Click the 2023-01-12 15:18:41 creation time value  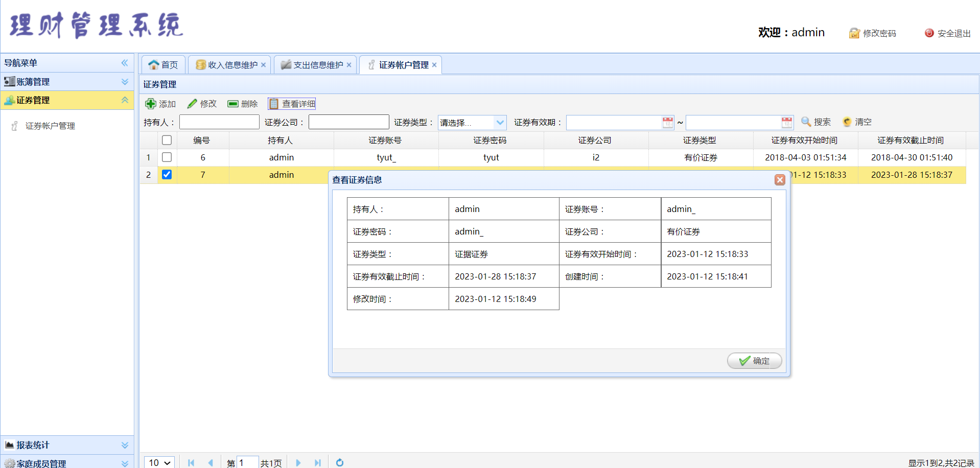click(x=707, y=276)
